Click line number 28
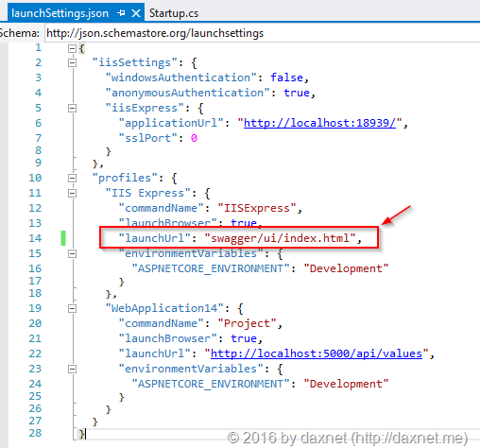This screenshot has height=448, width=480. (x=35, y=433)
